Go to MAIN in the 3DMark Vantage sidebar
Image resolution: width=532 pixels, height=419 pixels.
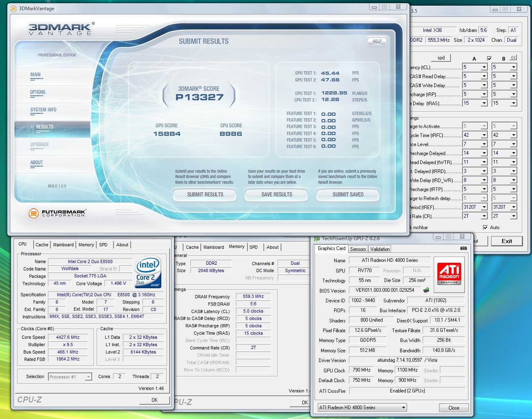(35, 74)
